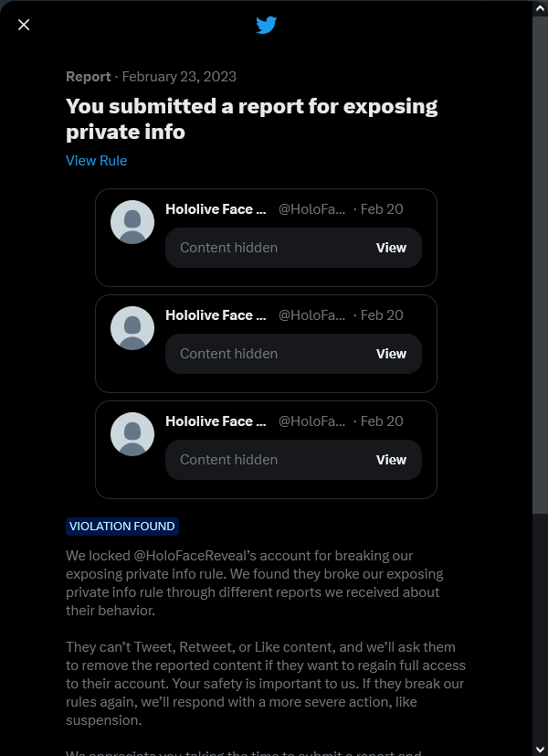Open the second tweet's @HoloFa... handle
The image size is (548, 756).
click(x=311, y=315)
